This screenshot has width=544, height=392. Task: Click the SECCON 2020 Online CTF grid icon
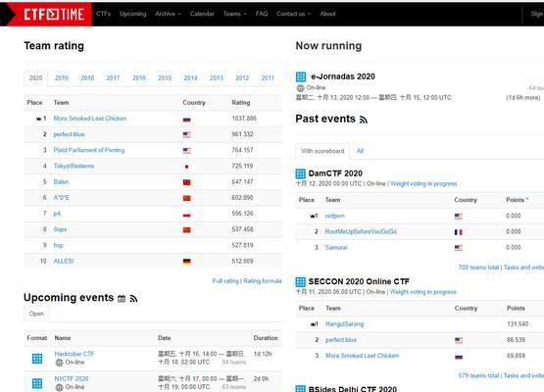click(301, 281)
